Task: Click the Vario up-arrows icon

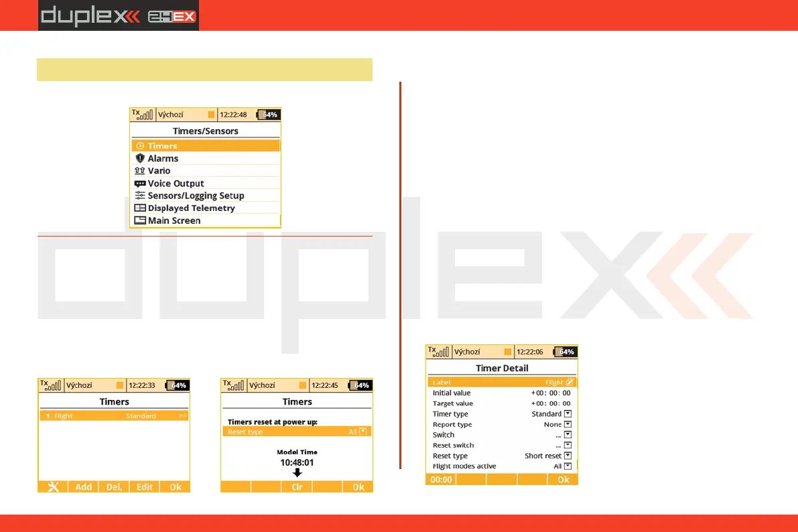Action: tap(139, 171)
